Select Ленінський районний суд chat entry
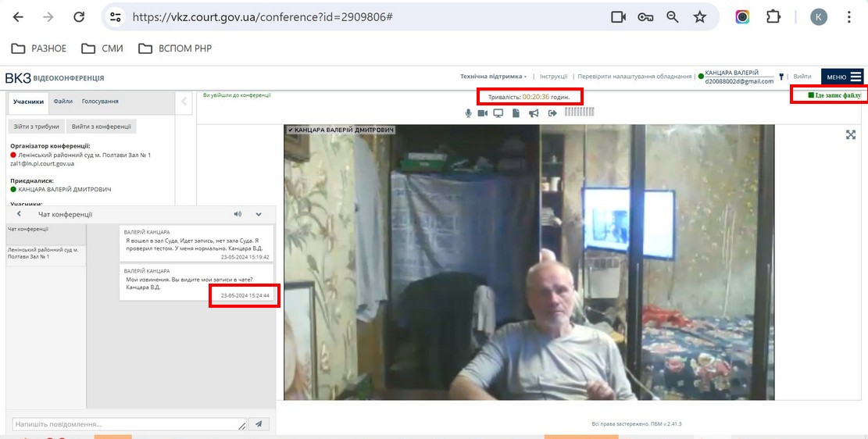The height and width of the screenshot is (439, 868). 46,254
